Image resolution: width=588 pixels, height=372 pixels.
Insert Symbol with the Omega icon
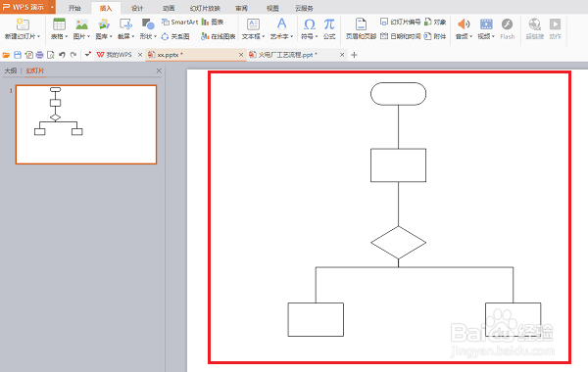(x=310, y=24)
